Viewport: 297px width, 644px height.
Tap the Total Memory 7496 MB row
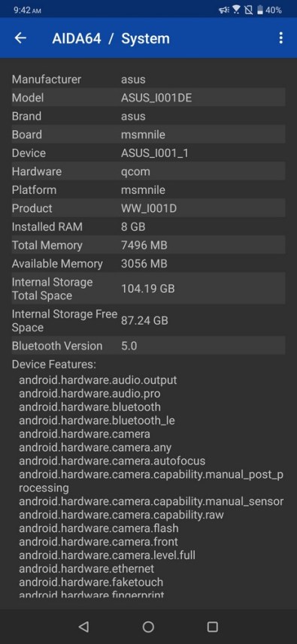(x=148, y=245)
